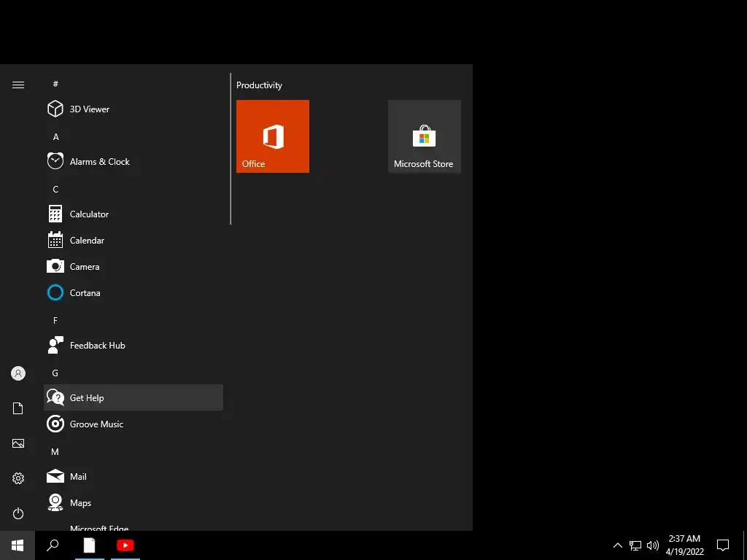Click Show desktop sliver at taskbar end
Screen dimensions: 747x560
click(x=745, y=545)
